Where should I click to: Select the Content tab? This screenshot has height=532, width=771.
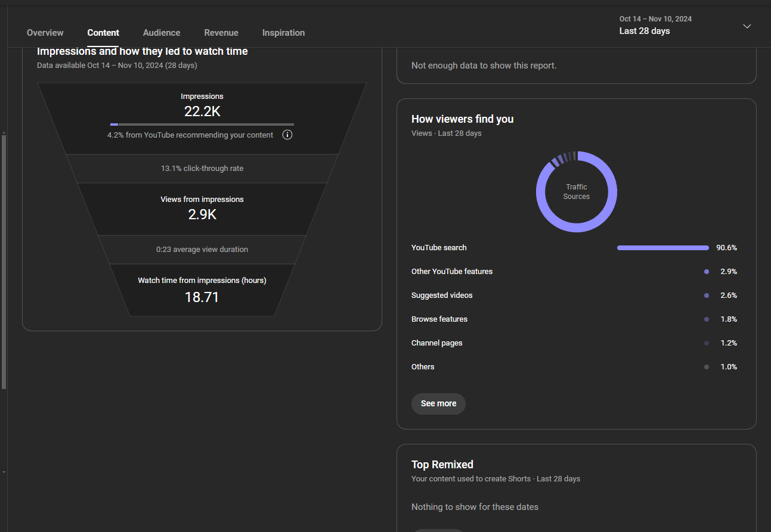pyautogui.click(x=103, y=33)
